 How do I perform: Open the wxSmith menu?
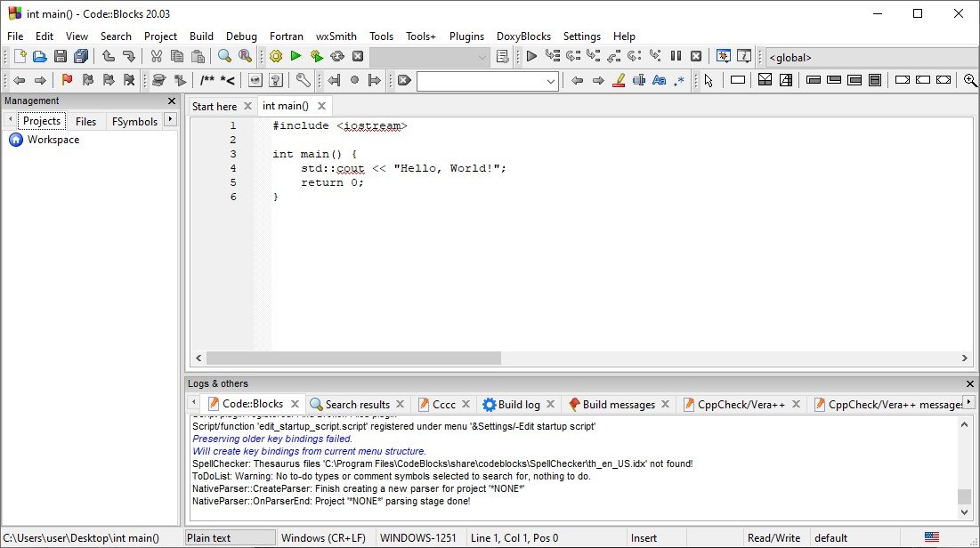[x=336, y=36]
